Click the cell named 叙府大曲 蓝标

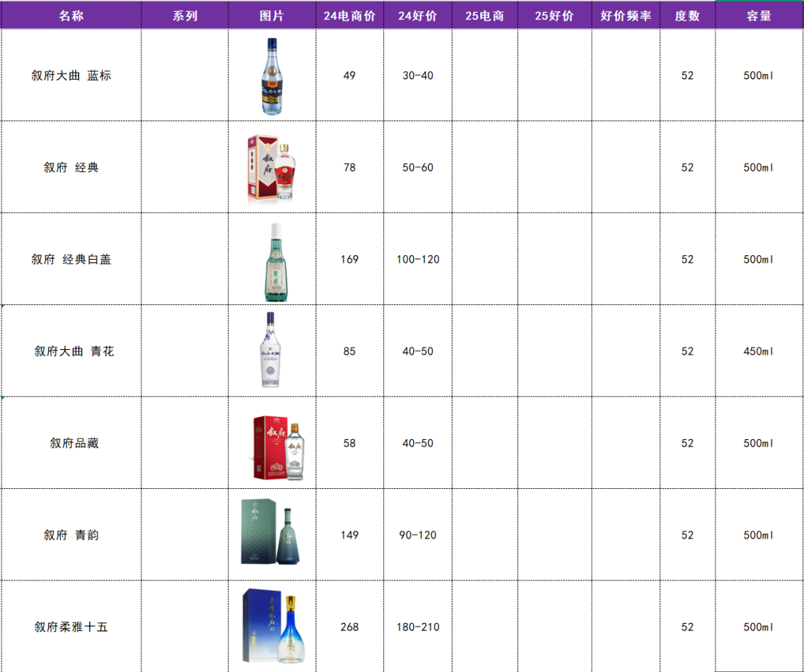(71, 75)
